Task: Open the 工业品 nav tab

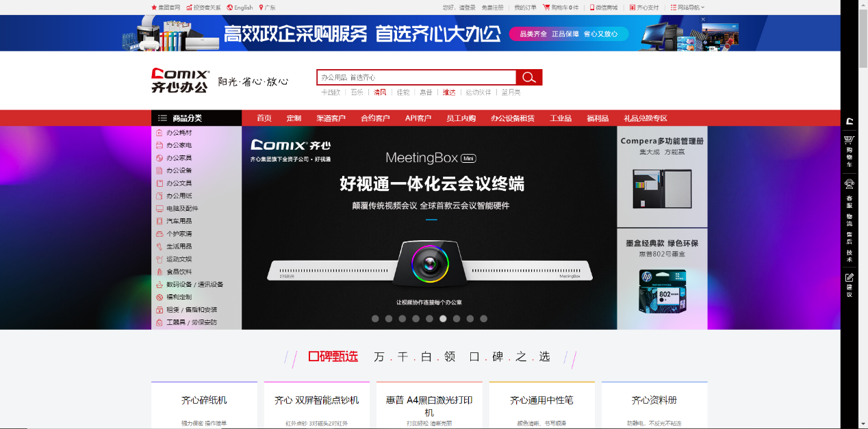Action: (561, 118)
